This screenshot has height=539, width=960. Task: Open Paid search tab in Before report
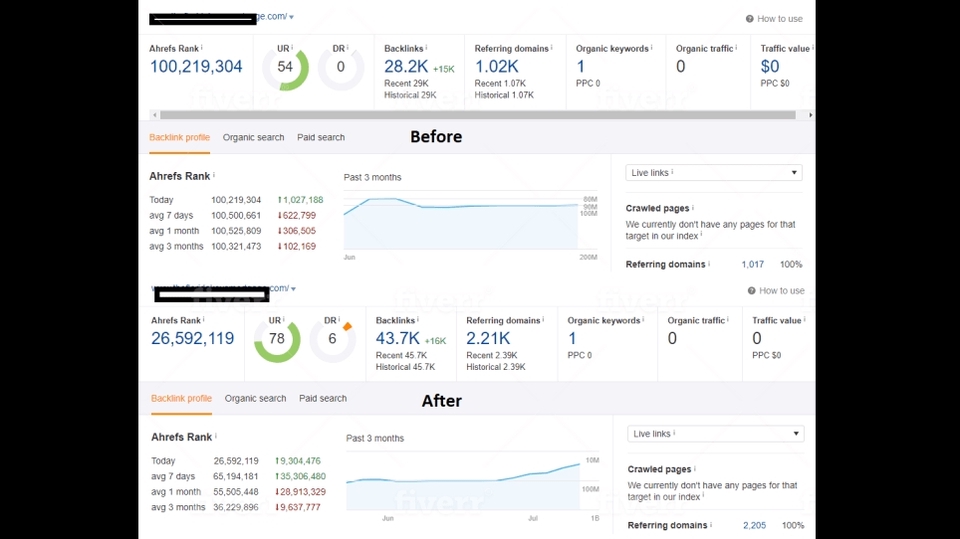coord(321,138)
